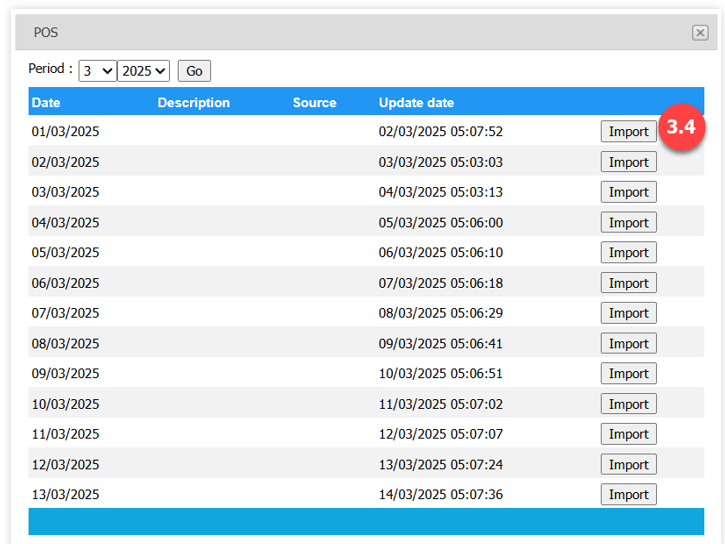The image size is (725, 544).
Task: Import the 02/03/2025 record
Action: point(628,162)
